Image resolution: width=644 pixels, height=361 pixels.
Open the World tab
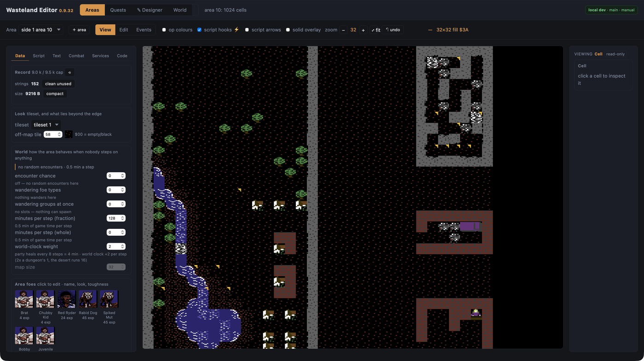[180, 10]
